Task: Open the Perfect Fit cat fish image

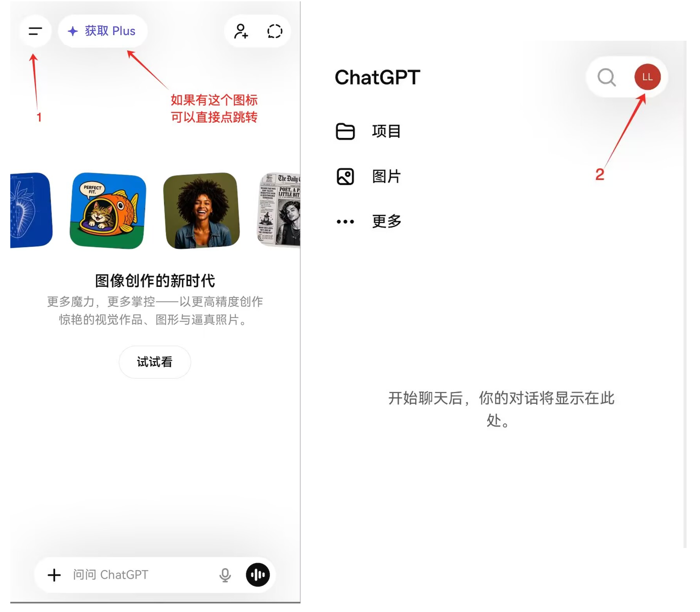Action: click(x=108, y=210)
